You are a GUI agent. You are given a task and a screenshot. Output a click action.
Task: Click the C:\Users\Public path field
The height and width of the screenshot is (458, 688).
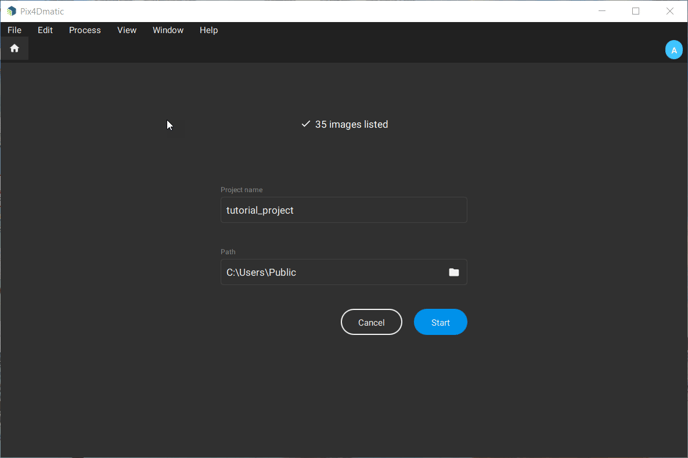click(x=330, y=272)
